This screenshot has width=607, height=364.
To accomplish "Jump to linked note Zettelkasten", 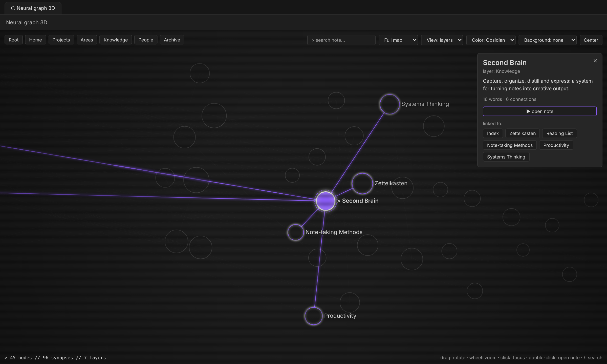I will (522, 133).
